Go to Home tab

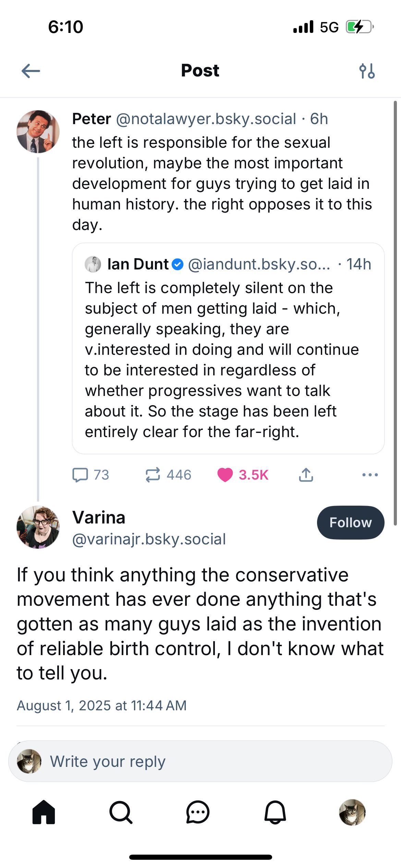(44, 812)
